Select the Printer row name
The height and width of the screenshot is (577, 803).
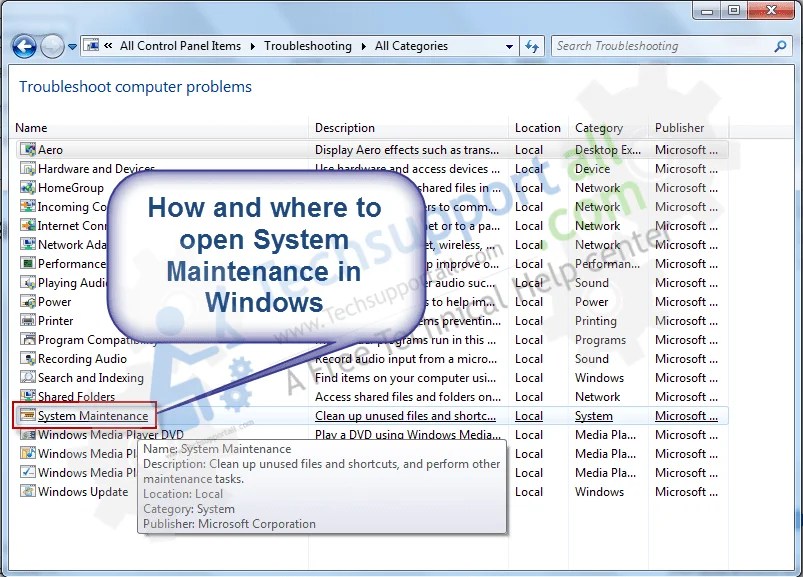click(55, 321)
